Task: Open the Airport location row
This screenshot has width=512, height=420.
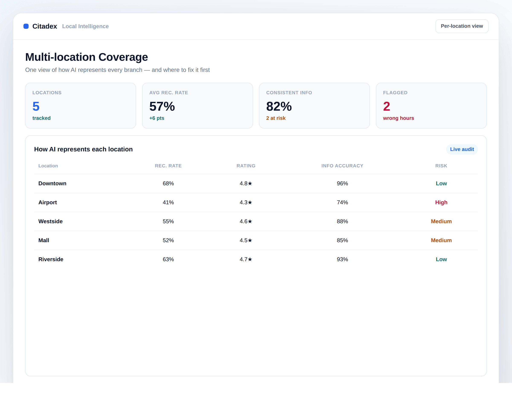Action: (x=256, y=203)
